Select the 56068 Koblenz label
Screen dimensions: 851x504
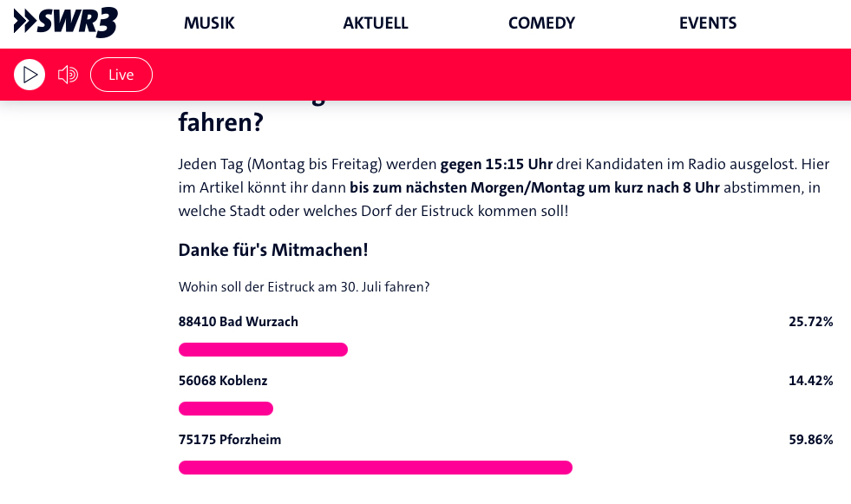223,381
